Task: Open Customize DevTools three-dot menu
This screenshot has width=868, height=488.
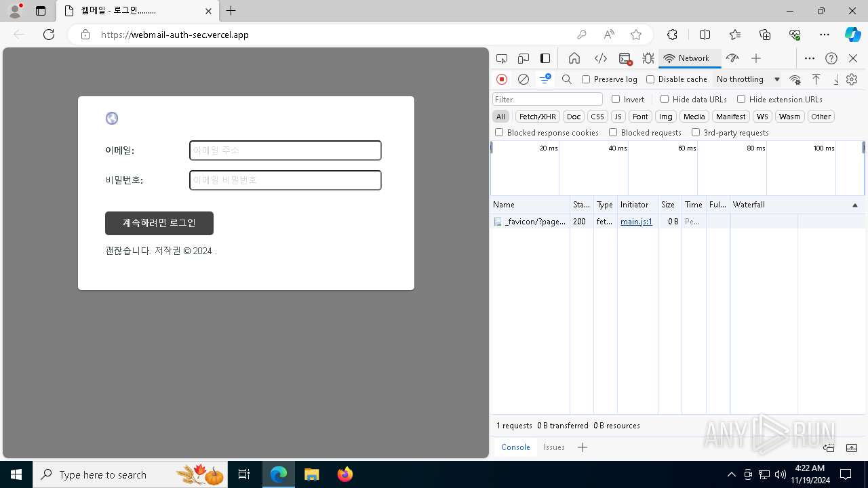Action: point(810,58)
